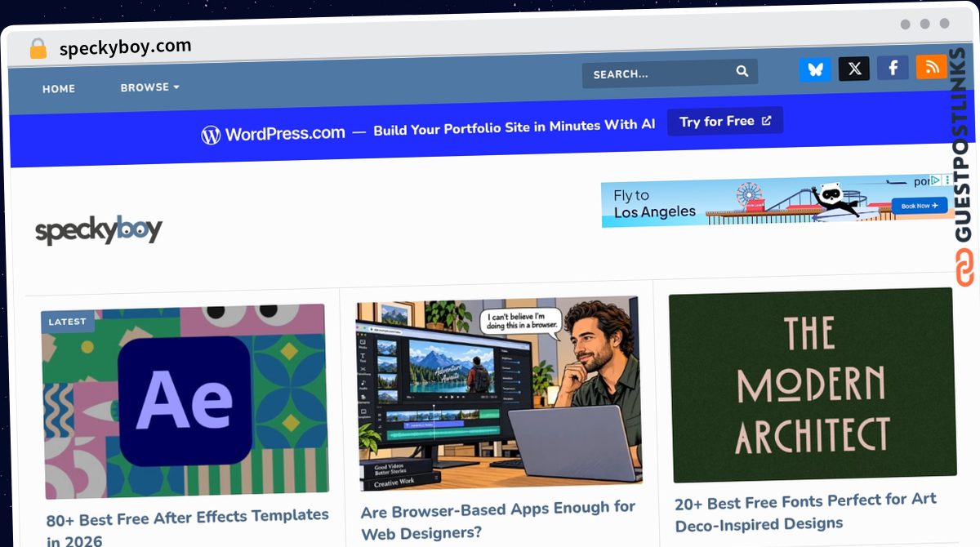Open Are Browser-Based Apps Enough article link
The image size is (980, 547).
498,519
